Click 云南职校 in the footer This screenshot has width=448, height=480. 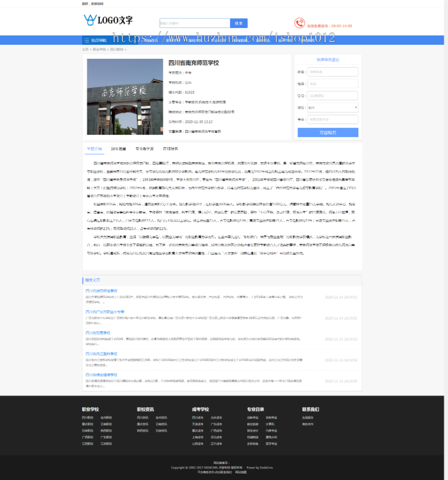pos(106,424)
